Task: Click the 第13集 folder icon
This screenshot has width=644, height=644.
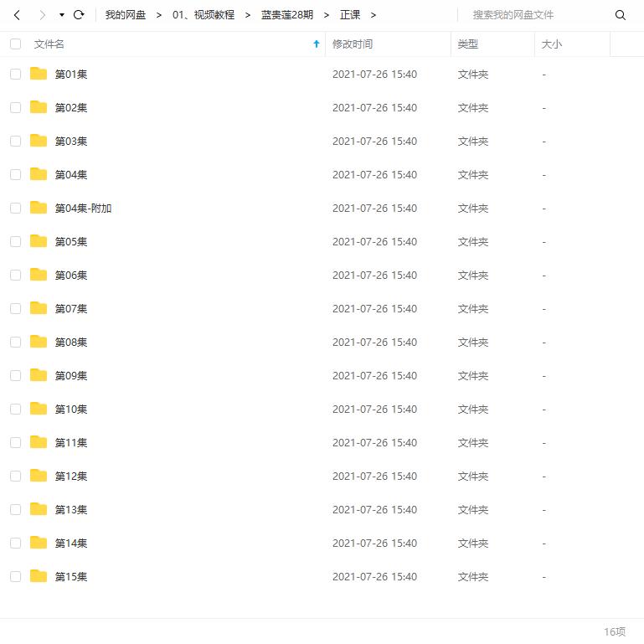Action: 39,509
